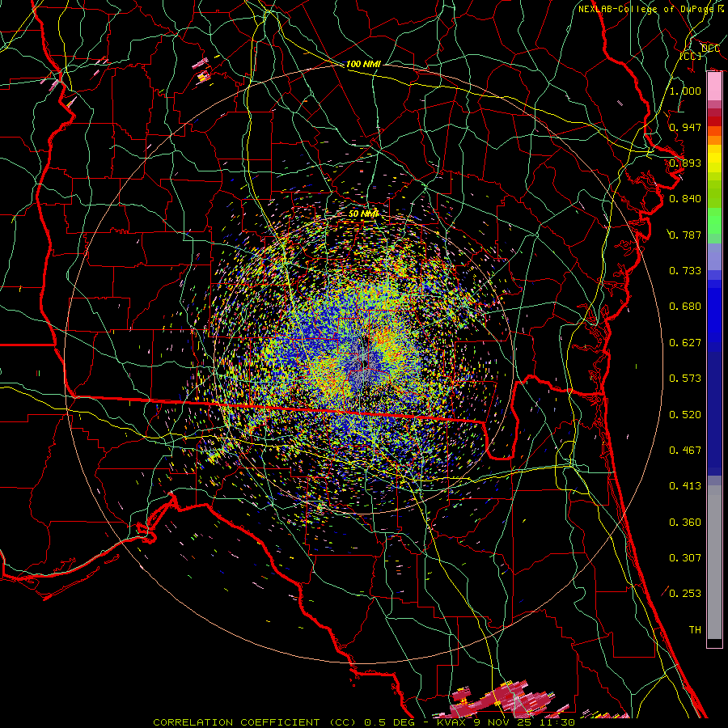Select the 0.253 legend value

click(x=685, y=594)
